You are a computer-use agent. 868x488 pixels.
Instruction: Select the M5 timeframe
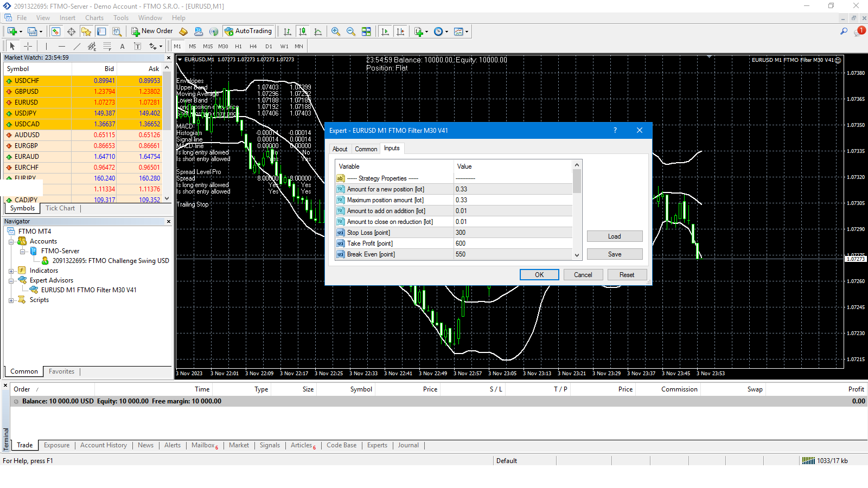tap(193, 47)
